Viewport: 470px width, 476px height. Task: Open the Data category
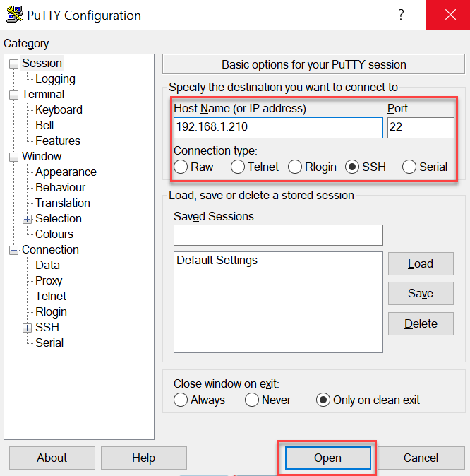(47, 266)
